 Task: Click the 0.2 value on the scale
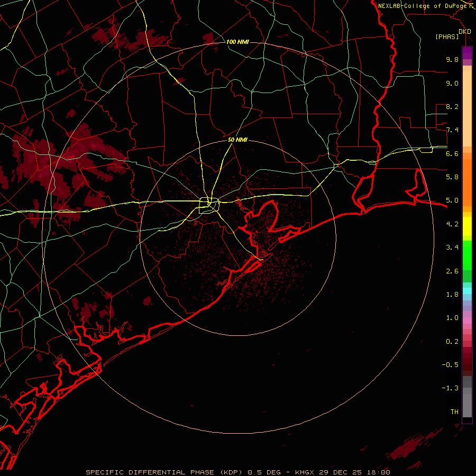(452, 342)
